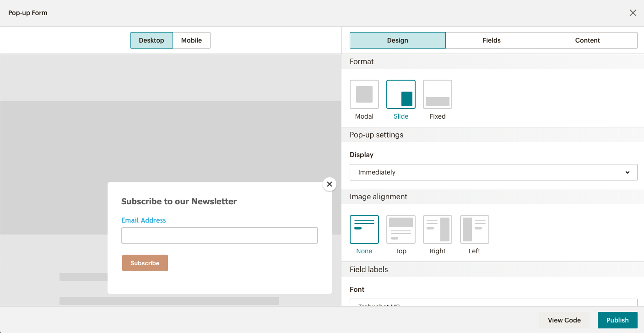The height and width of the screenshot is (333, 644).
Task: Open the Fields tab
Action: coord(492,40)
